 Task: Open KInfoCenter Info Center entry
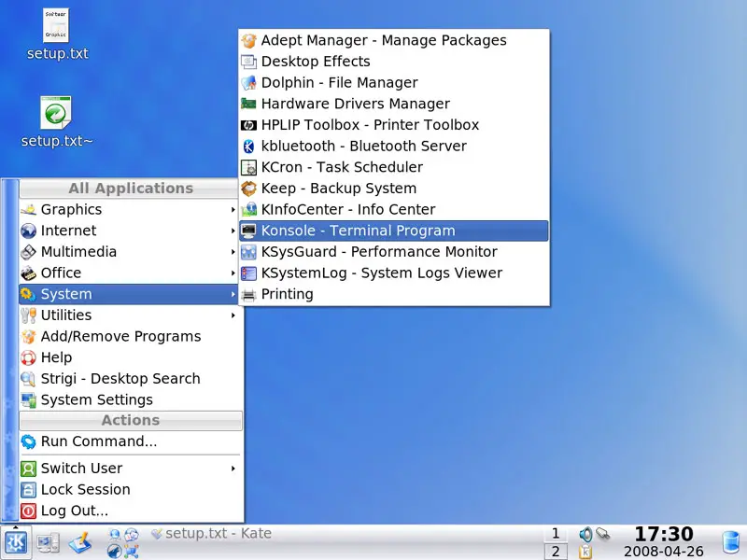[393, 209]
